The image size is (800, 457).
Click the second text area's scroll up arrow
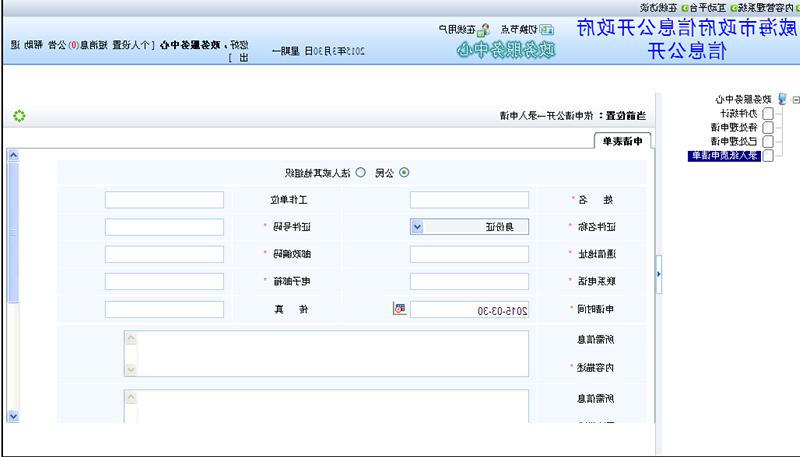coord(131,397)
